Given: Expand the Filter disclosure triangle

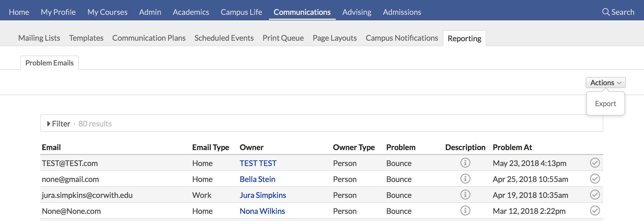Looking at the screenshot, I should [49, 124].
